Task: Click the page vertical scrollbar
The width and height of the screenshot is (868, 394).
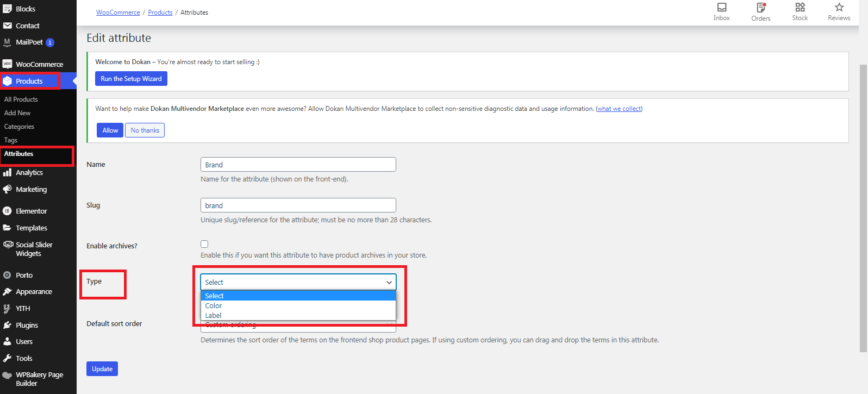Action: (863, 208)
